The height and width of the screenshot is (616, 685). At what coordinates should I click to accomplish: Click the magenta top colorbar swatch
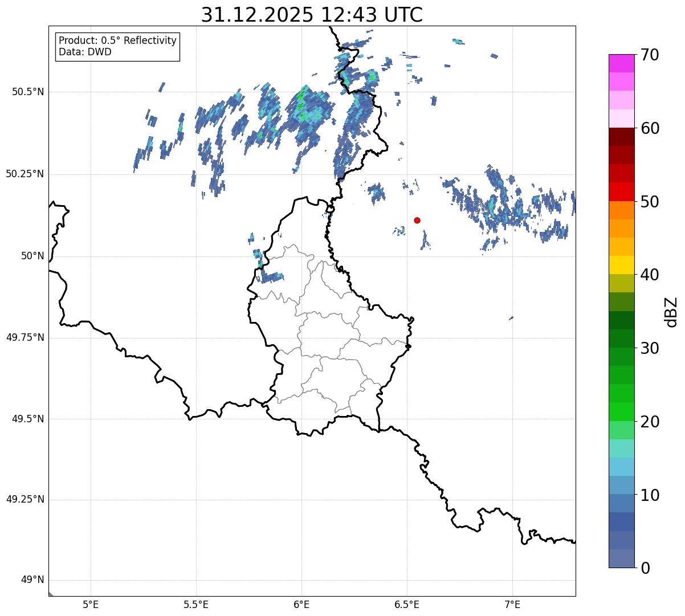point(621,63)
